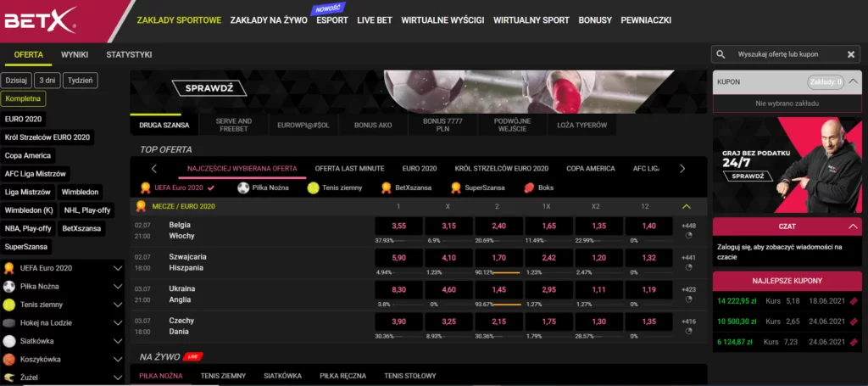Collapse MECZE / EURO 2020 section
The width and height of the screenshot is (868, 386).
(x=687, y=206)
